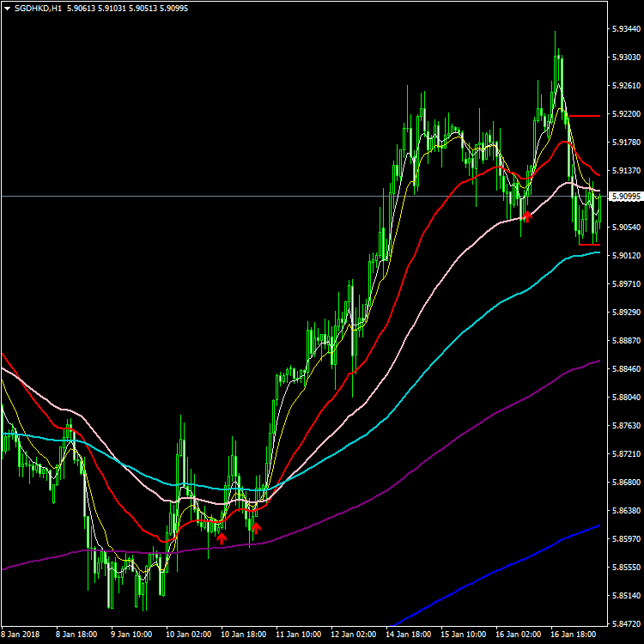Click the 5.85140 price axis label
Viewport: 644px width, 644px height.
click(x=626, y=596)
